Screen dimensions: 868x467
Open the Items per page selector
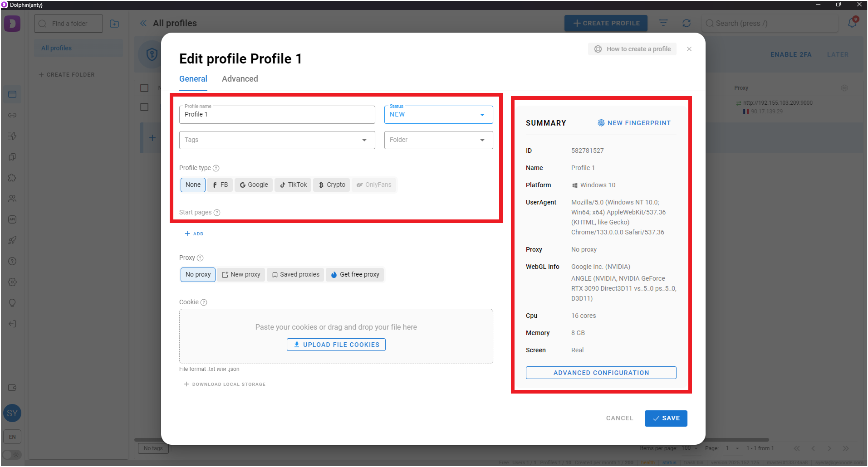[690, 448]
